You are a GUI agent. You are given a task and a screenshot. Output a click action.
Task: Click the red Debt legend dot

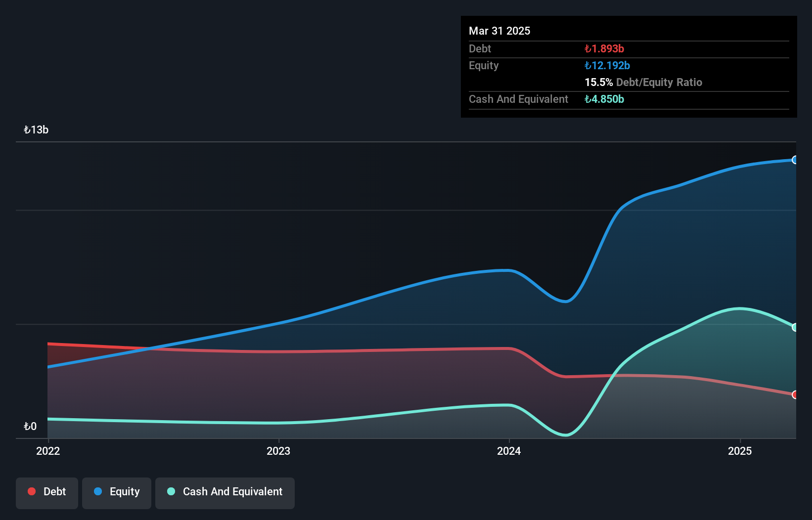click(32, 491)
